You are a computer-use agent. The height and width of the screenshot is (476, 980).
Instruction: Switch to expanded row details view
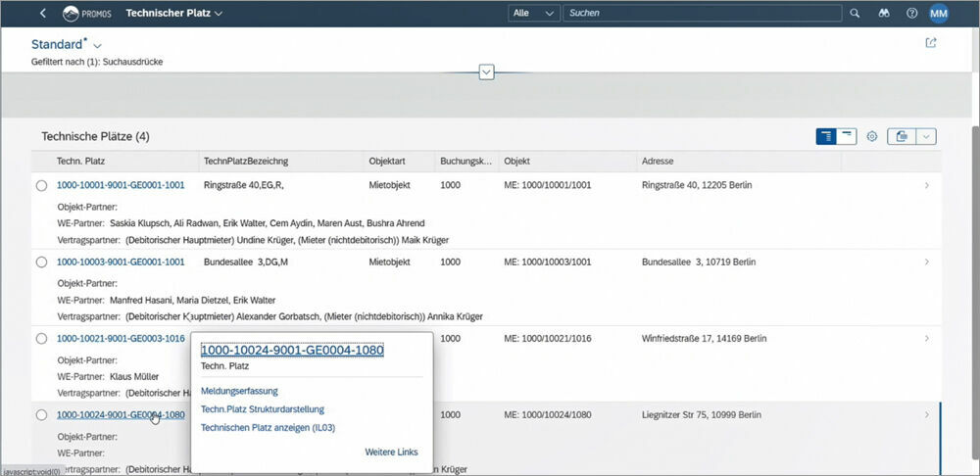pyautogui.click(x=826, y=137)
